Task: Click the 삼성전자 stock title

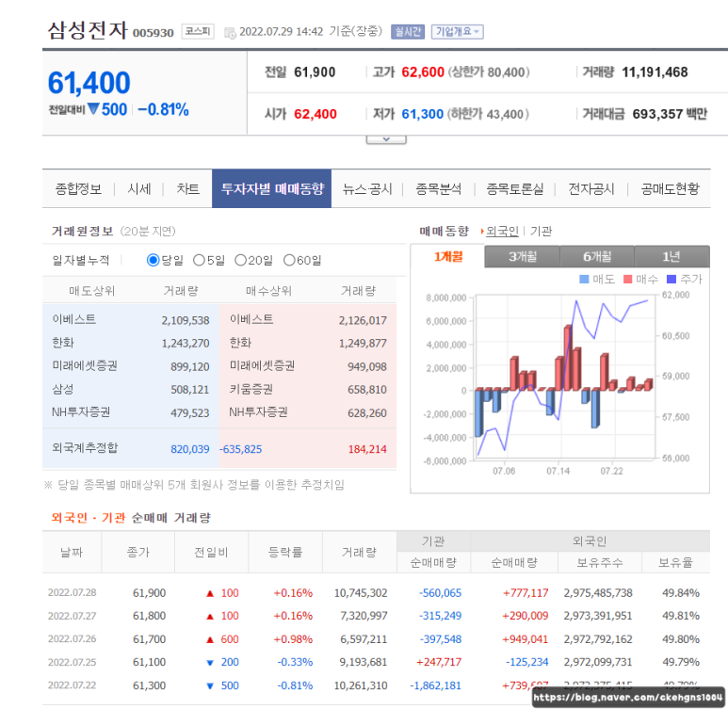Action: point(88,30)
